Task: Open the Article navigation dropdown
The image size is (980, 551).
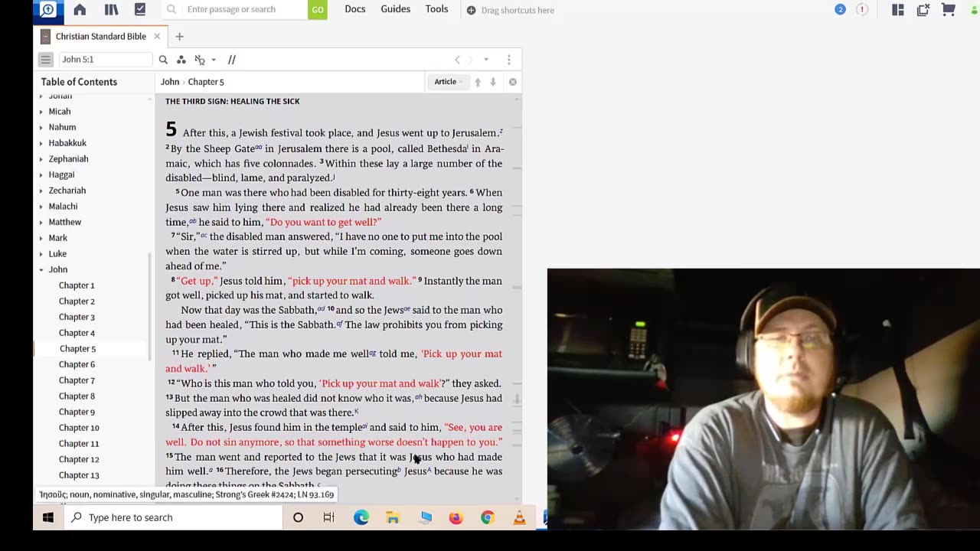Action: point(449,82)
